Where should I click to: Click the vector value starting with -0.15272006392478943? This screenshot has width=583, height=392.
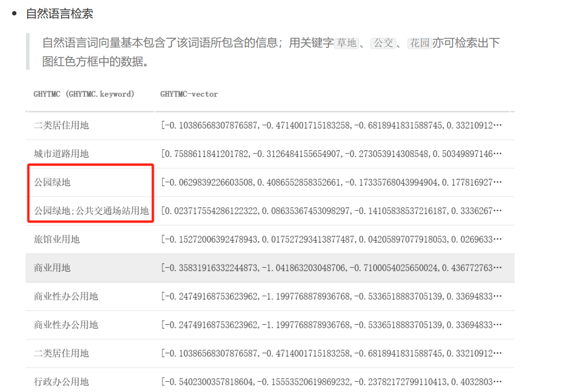(x=331, y=240)
